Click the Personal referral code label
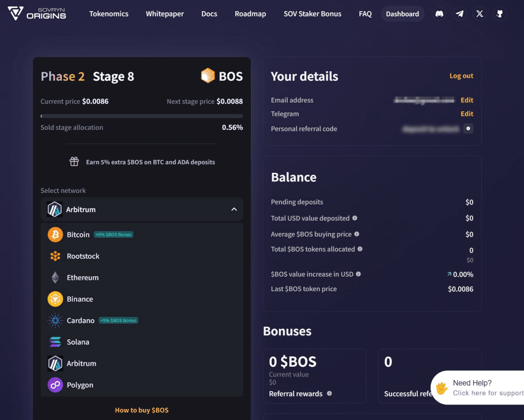Viewport: 524px width, 420px height. coord(304,129)
